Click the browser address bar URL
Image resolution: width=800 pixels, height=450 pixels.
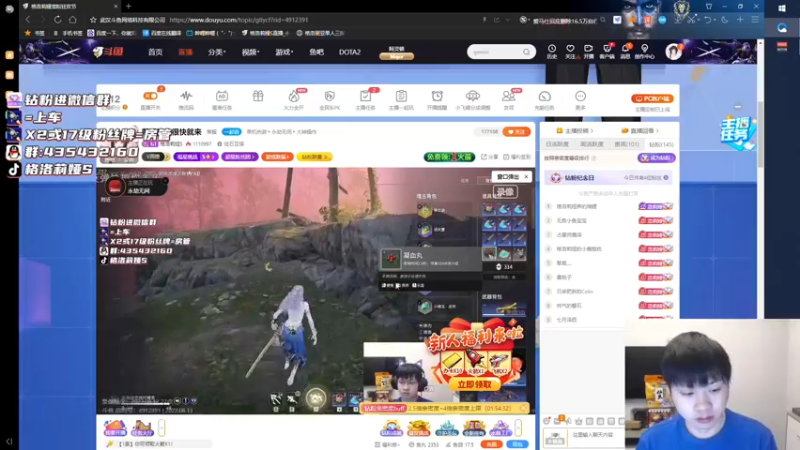point(239,20)
